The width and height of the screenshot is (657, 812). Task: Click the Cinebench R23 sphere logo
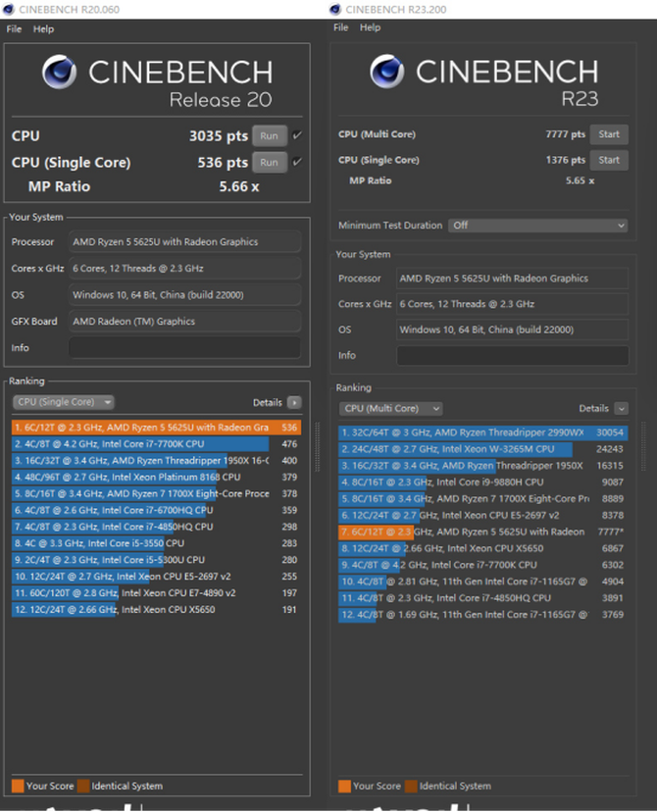tap(389, 72)
